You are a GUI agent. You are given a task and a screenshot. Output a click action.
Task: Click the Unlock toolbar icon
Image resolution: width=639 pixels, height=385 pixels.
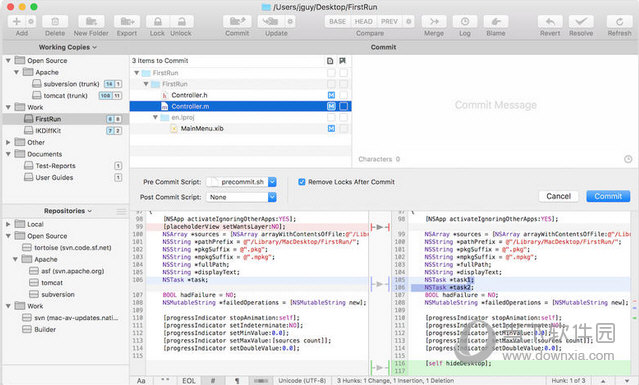[182, 21]
